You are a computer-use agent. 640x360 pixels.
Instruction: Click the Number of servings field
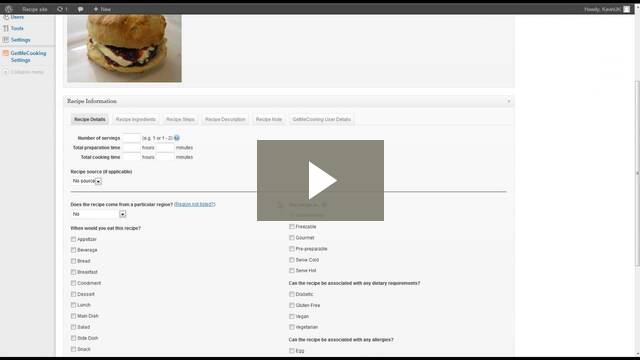point(131,138)
